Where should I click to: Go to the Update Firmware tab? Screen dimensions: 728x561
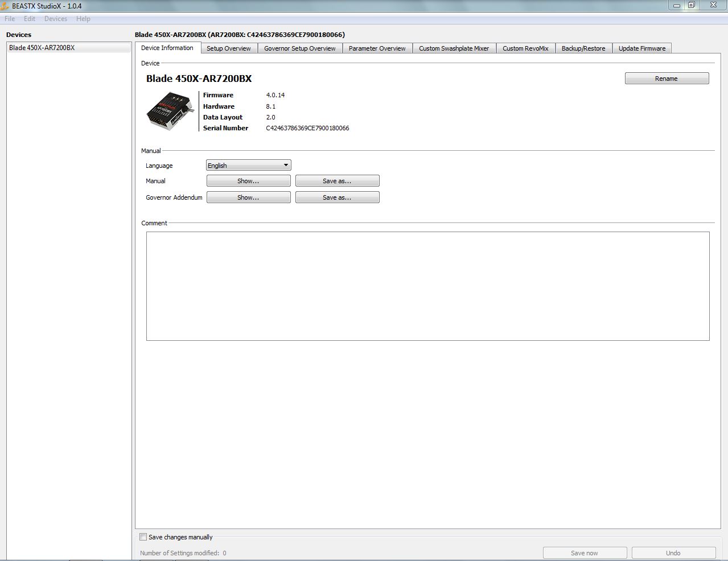[642, 48]
